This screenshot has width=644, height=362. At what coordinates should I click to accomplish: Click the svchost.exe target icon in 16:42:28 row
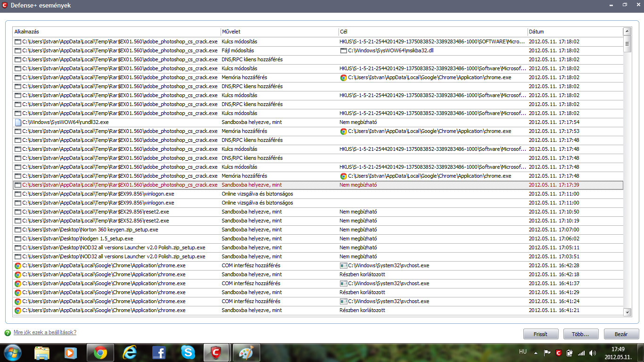[343, 265]
